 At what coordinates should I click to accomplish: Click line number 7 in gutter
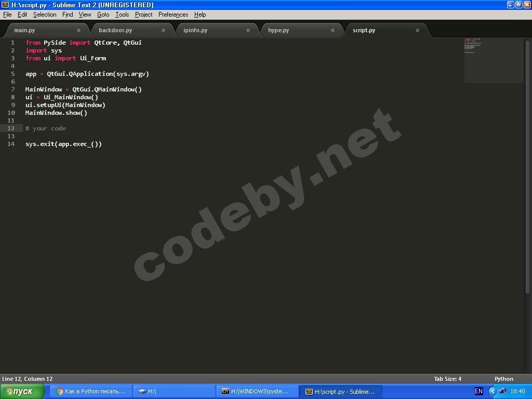(x=12, y=89)
